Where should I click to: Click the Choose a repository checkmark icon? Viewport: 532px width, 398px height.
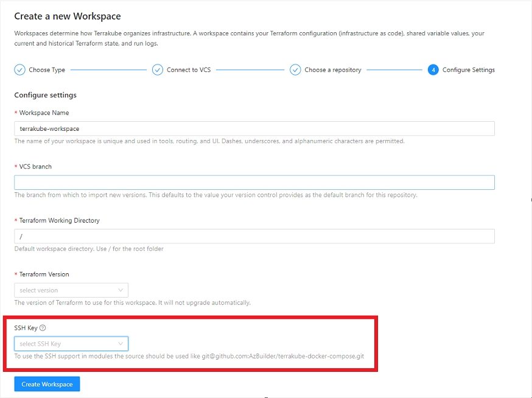(x=295, y=70)
